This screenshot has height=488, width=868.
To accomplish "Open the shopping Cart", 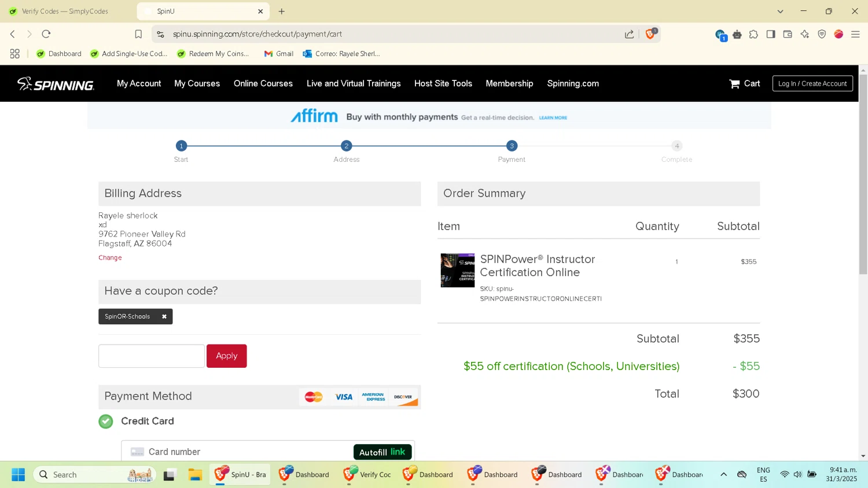I will [745, 83].
